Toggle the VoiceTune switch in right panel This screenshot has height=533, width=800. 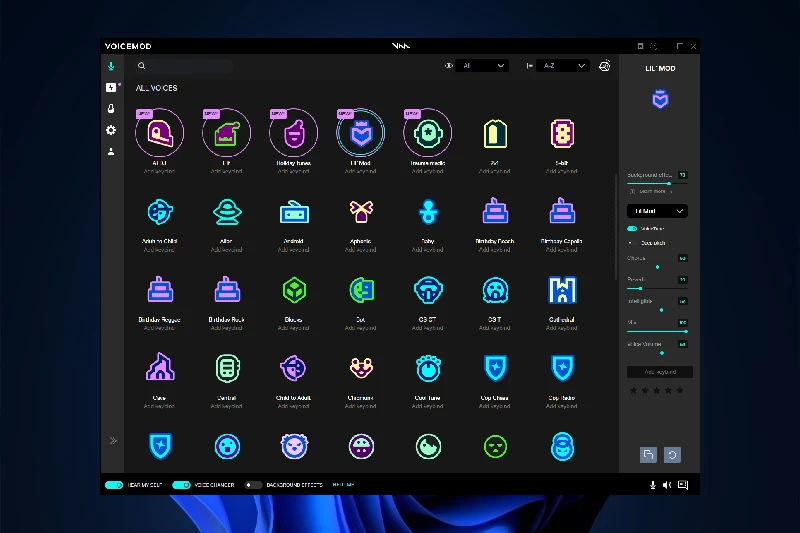tap(632, 229)
